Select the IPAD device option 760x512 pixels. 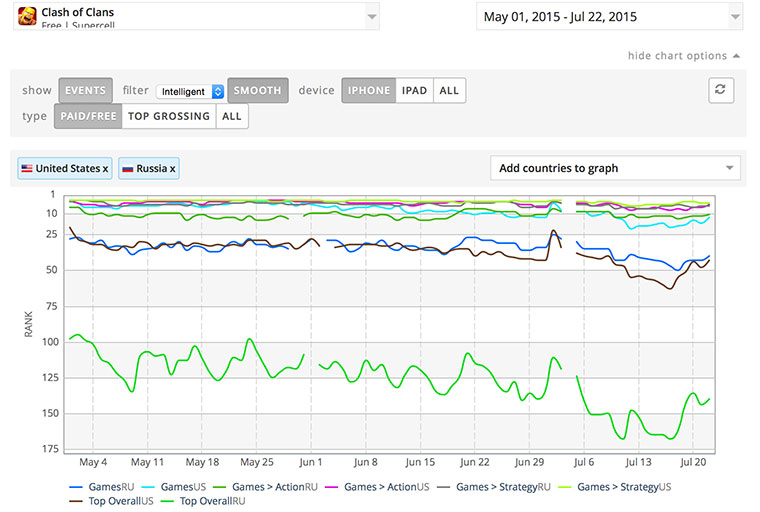click(x=414, y=90)
